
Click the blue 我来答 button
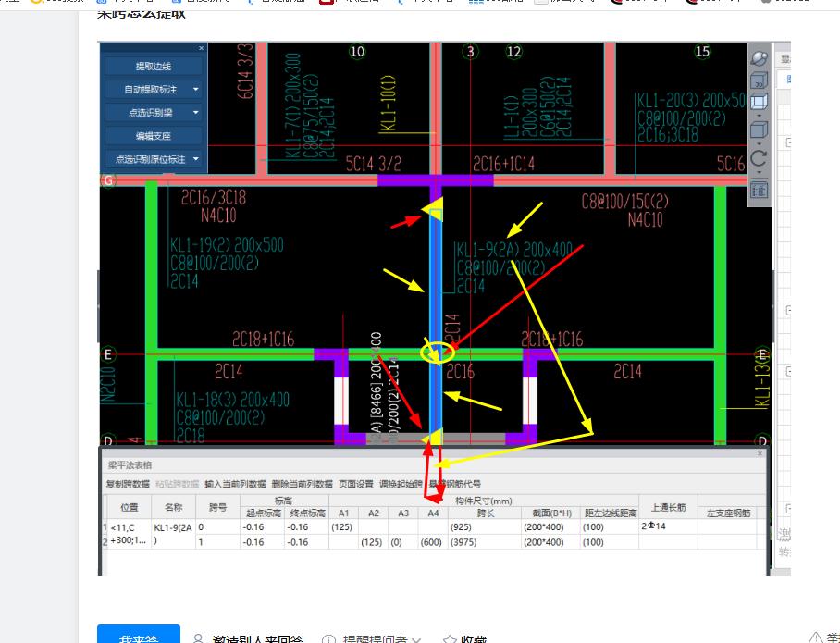(139, 635)
